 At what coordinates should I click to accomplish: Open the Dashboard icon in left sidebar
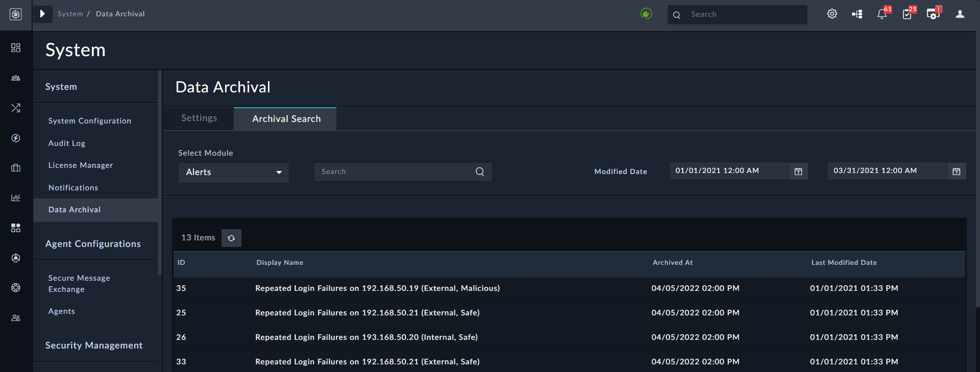coord(16,47)
